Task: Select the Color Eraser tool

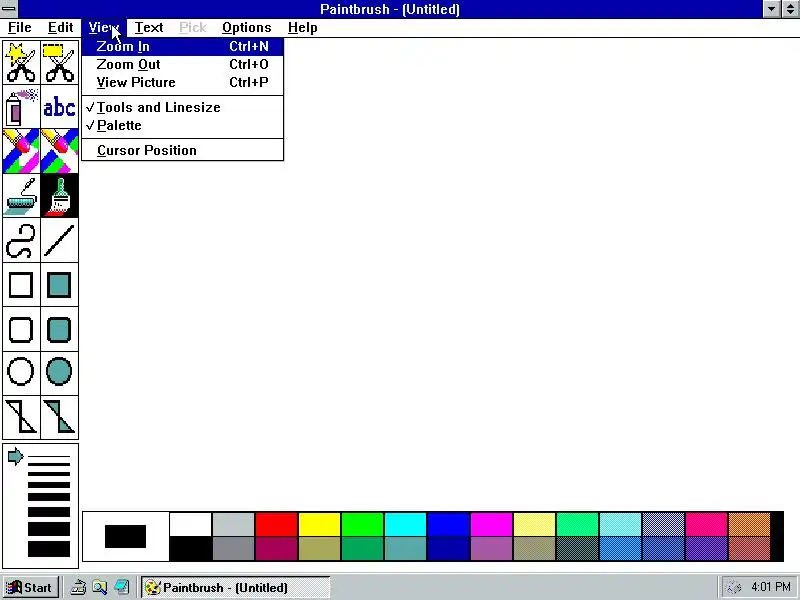Action: pos(21,151)
